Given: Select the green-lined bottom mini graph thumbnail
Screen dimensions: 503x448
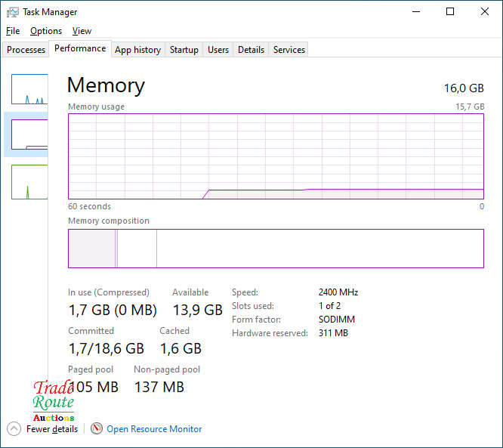Looking at the screenshot, I should (x=29, y=181).
